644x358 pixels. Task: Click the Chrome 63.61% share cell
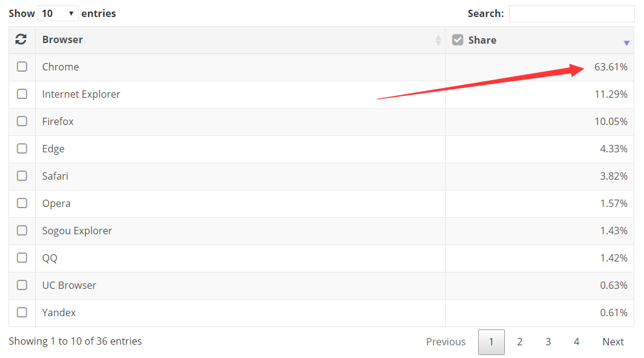(611, 67)
